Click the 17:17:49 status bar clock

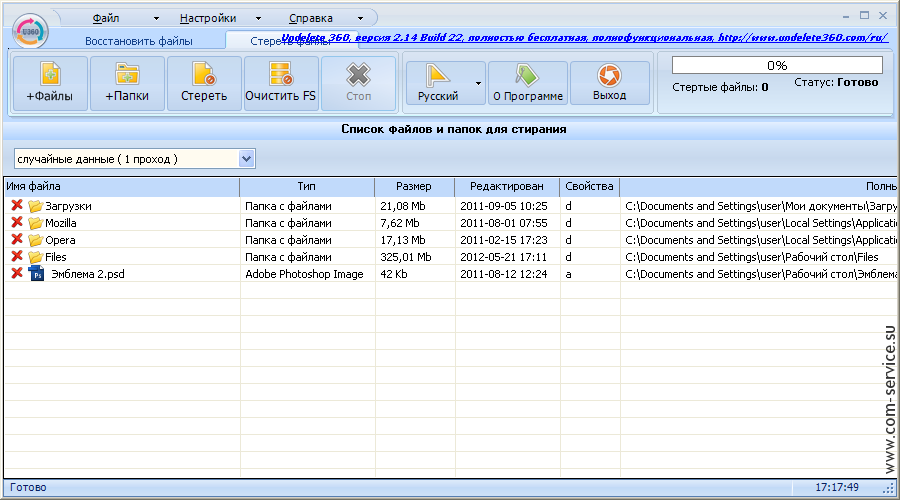[x=837, y=487]
